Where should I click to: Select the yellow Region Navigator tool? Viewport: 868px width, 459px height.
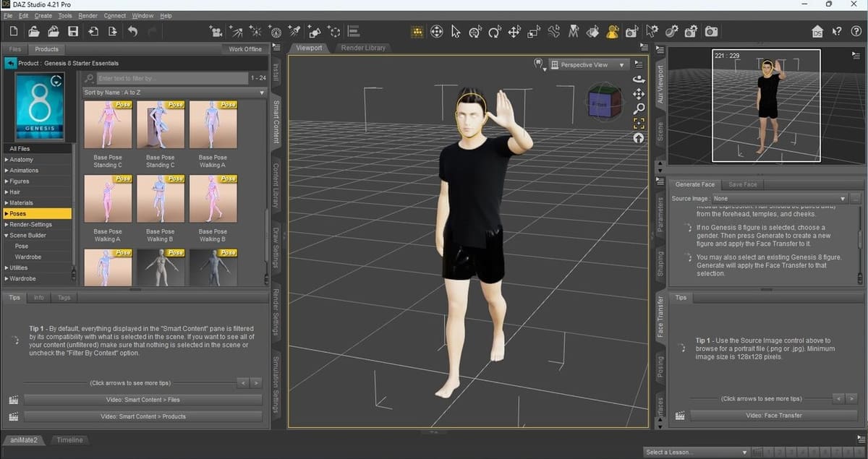pos(613,31)
